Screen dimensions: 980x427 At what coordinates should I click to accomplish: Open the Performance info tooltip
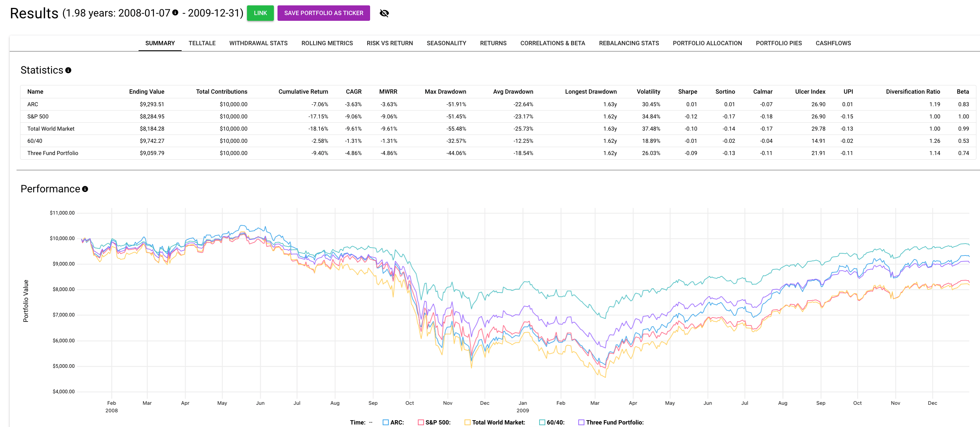click(85, 189)
